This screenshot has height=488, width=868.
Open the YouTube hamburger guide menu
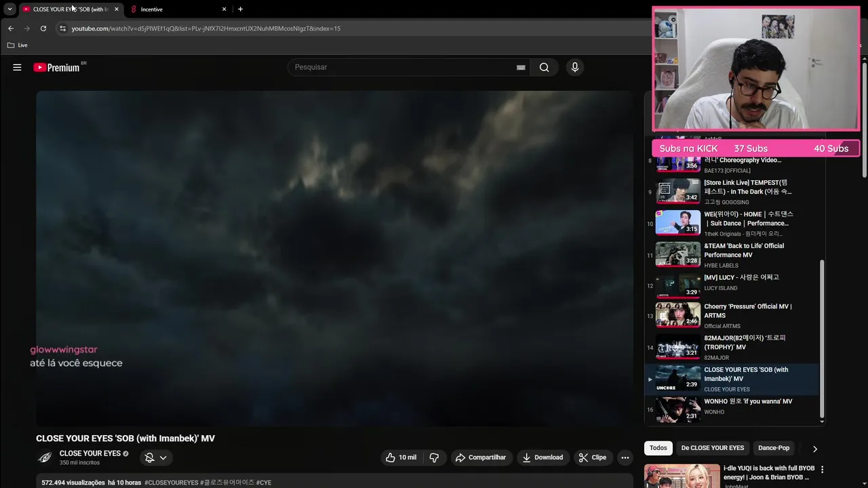coord(17,67)
